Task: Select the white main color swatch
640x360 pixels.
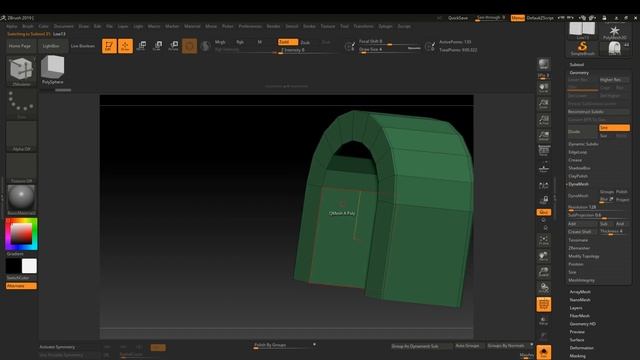Action: [x=29, y=266]
